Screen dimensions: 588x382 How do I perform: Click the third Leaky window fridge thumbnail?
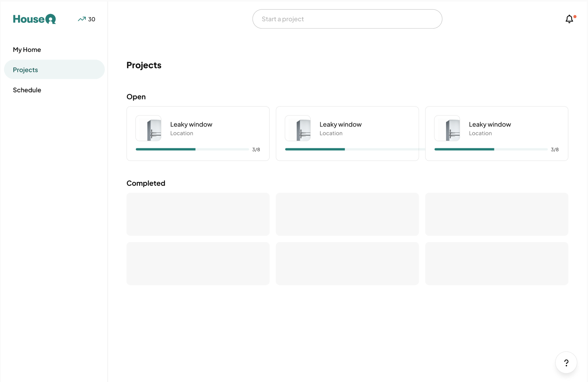tap(447, 128)
